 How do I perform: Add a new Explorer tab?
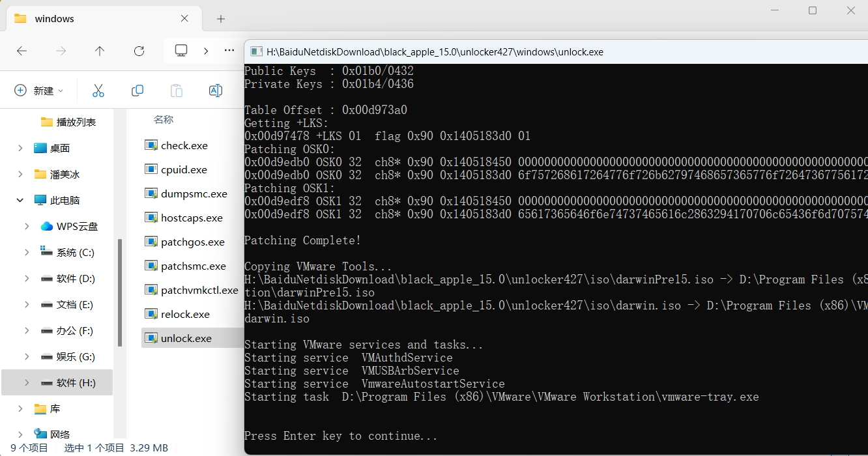click(x=221, y=19)
